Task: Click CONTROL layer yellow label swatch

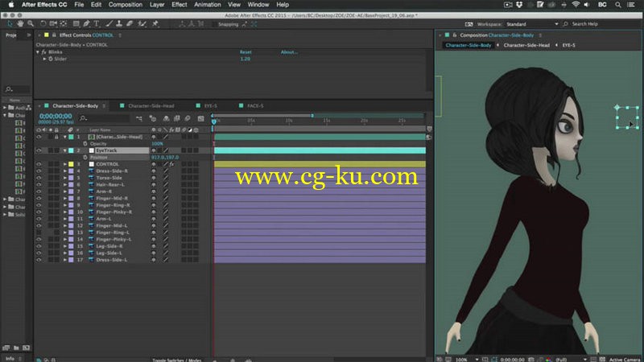Action: (x=71, y=164)
